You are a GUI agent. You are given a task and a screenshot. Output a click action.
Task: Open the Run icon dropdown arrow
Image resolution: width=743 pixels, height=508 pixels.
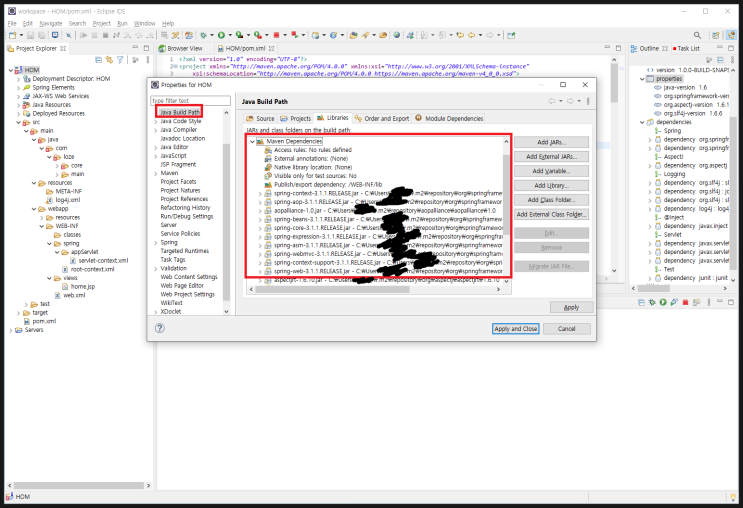(230, 35)
